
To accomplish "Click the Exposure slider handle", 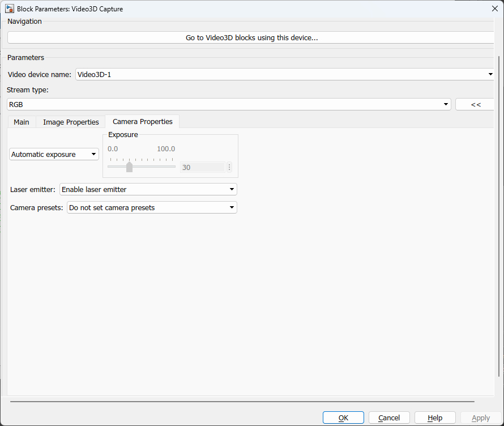I will point(129,167).
